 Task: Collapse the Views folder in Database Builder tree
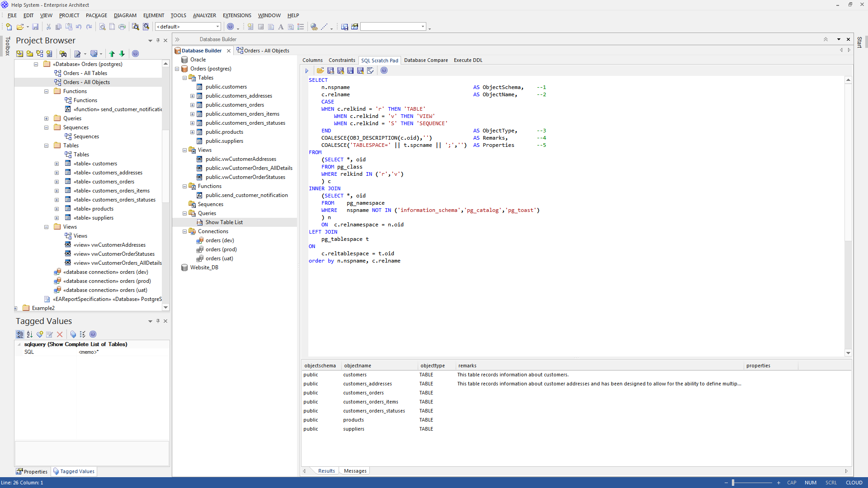click(x=184, y=150)
